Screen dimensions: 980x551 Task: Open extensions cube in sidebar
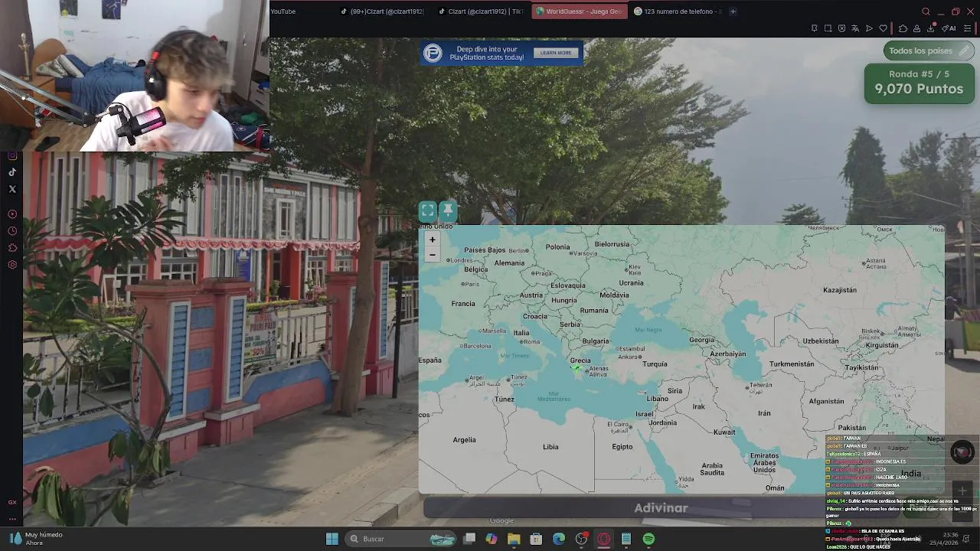12,248
